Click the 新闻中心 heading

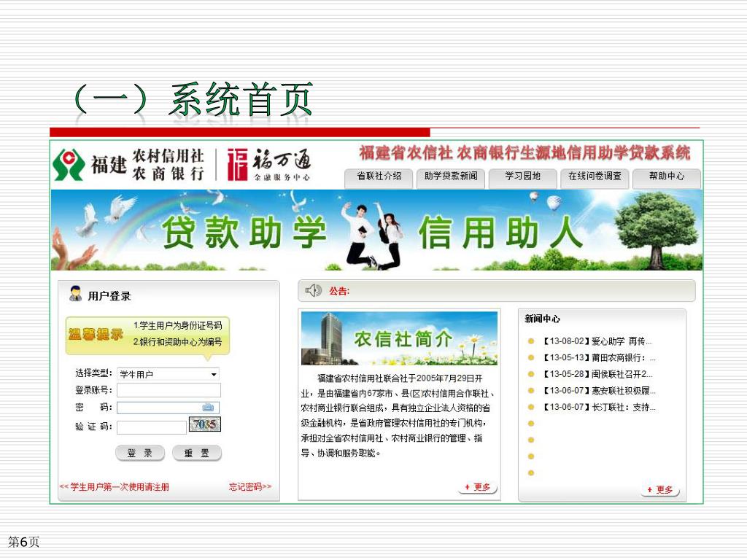pos(542,319)
